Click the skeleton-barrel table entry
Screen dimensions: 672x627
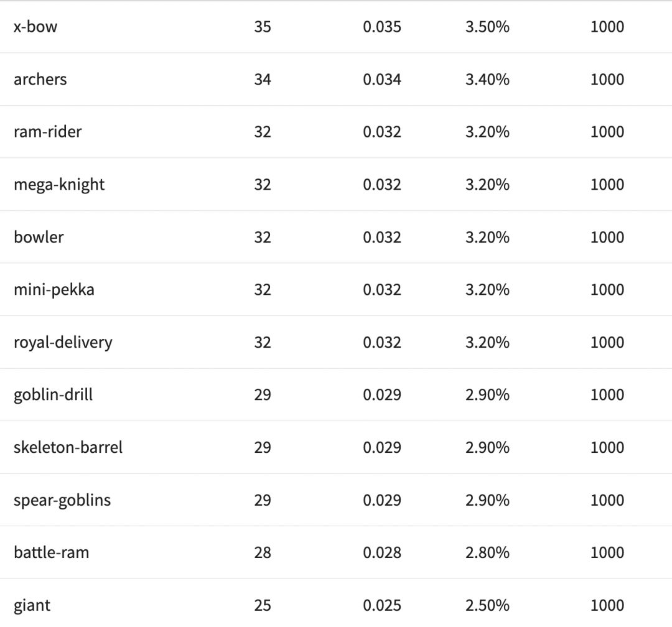pyautogui.click(x=68, y=447)
